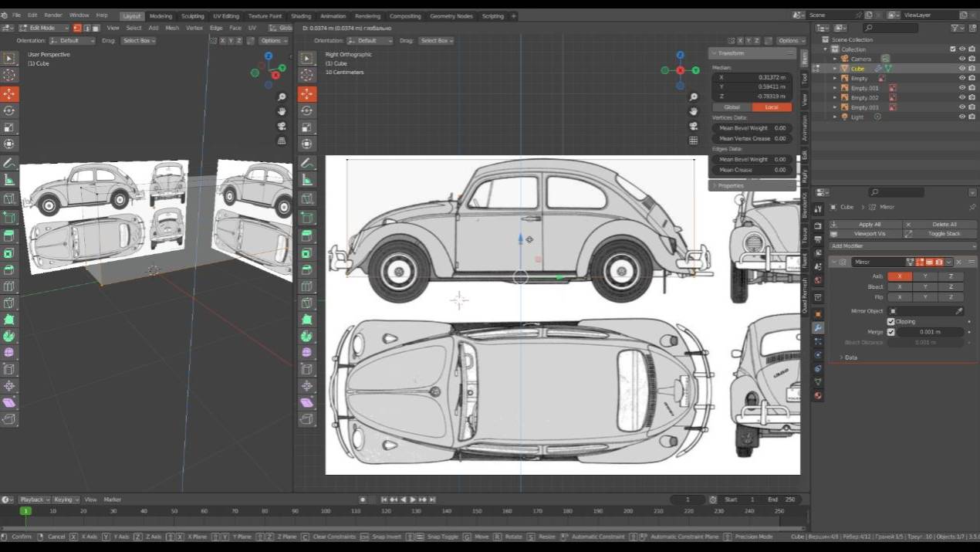Image resolution: width=980 pixels, height=552 pixels.
Task: Click the Mean Crease value slider
Action: (752, 170)
